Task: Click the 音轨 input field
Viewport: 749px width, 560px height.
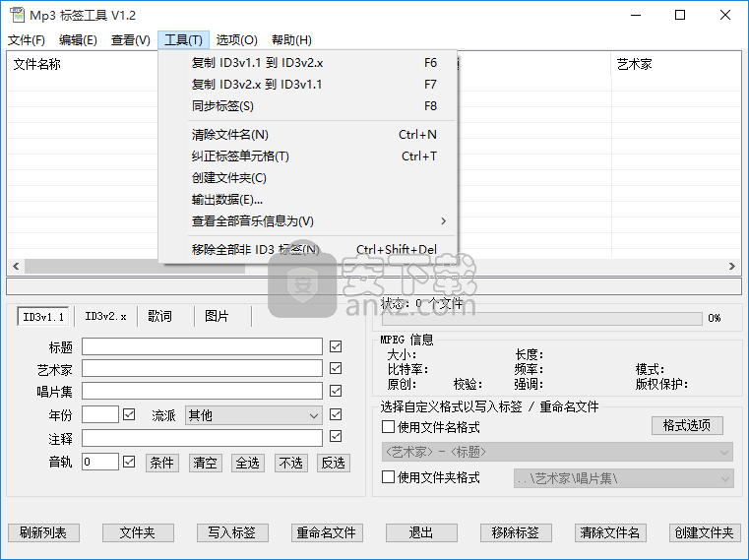Action: [99, 462]
